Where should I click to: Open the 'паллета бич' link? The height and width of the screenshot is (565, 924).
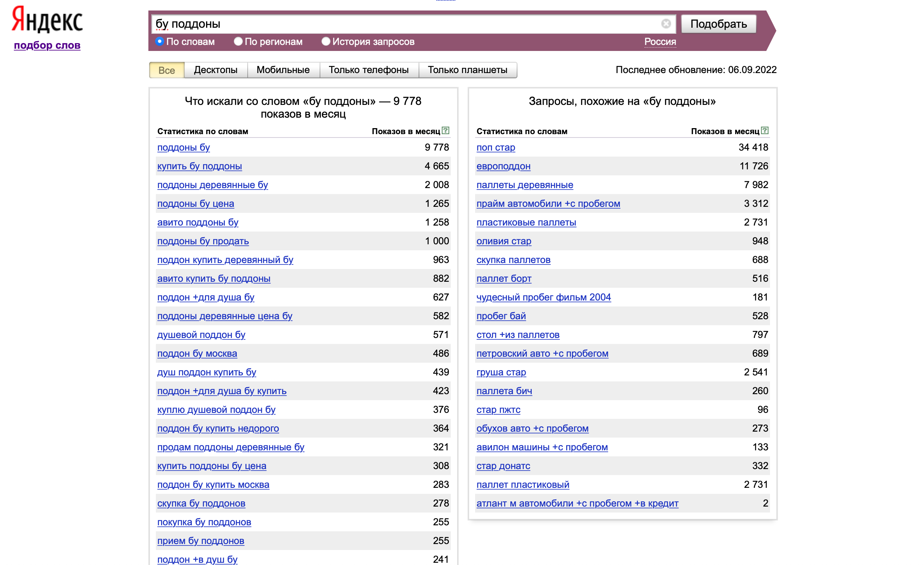click(504, 391)
